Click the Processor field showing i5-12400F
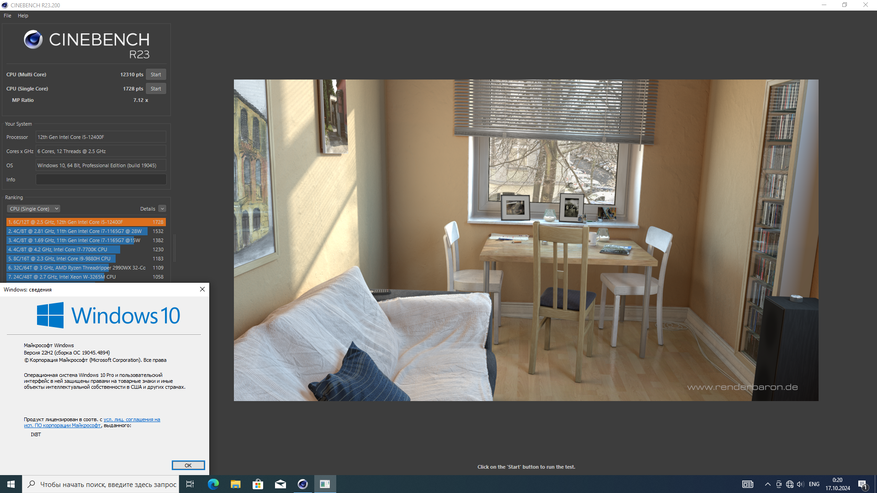 101,137
